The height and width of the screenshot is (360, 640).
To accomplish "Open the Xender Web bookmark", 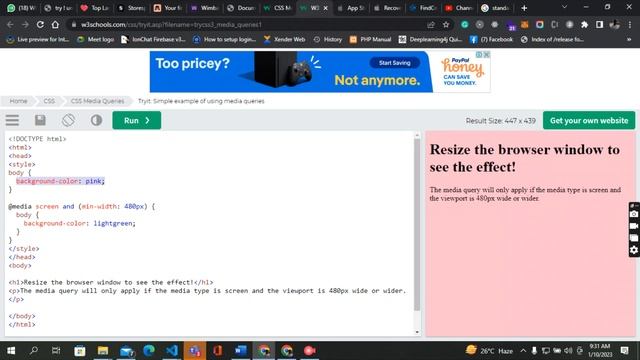I will coord(284,40).
